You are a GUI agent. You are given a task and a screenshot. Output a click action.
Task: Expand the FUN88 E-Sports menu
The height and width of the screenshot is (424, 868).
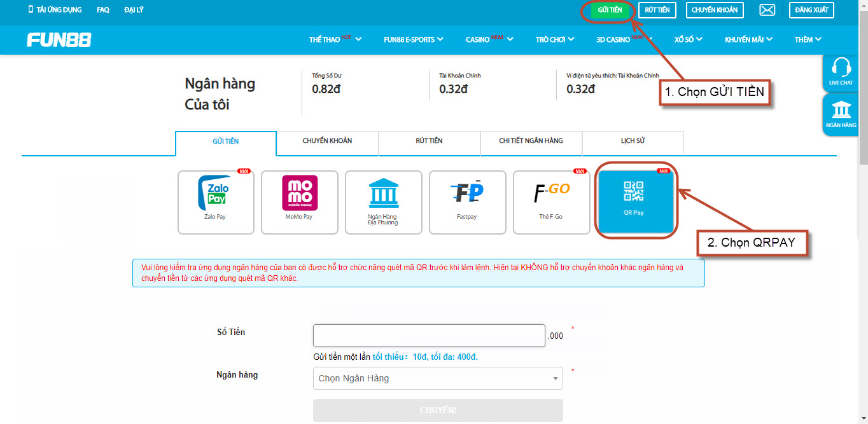tap(414, 39)
